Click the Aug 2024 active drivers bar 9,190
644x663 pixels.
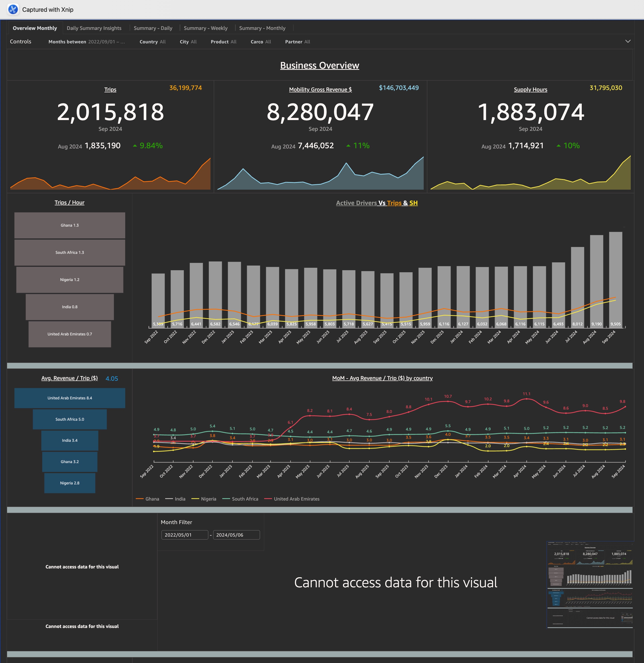point(597,281)
